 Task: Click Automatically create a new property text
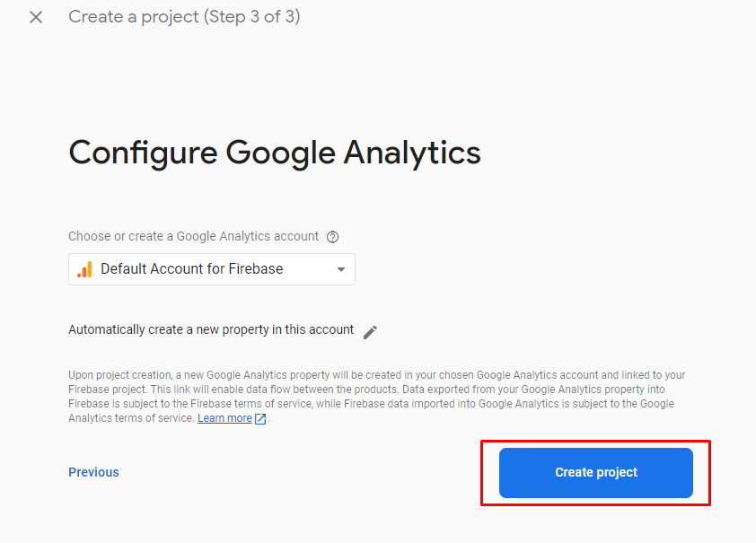point(211,329)
